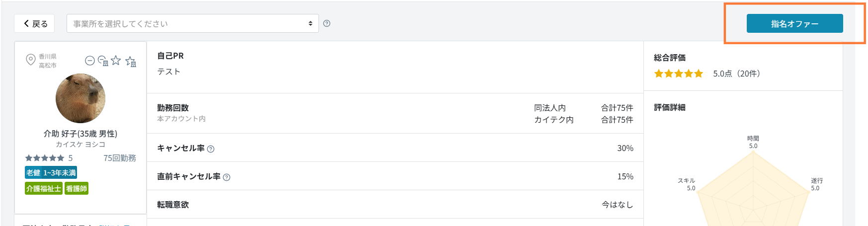Open help icon next to キャンセル率
The width and height of the screenshot is (868, 226).
[x=211, y=149]
